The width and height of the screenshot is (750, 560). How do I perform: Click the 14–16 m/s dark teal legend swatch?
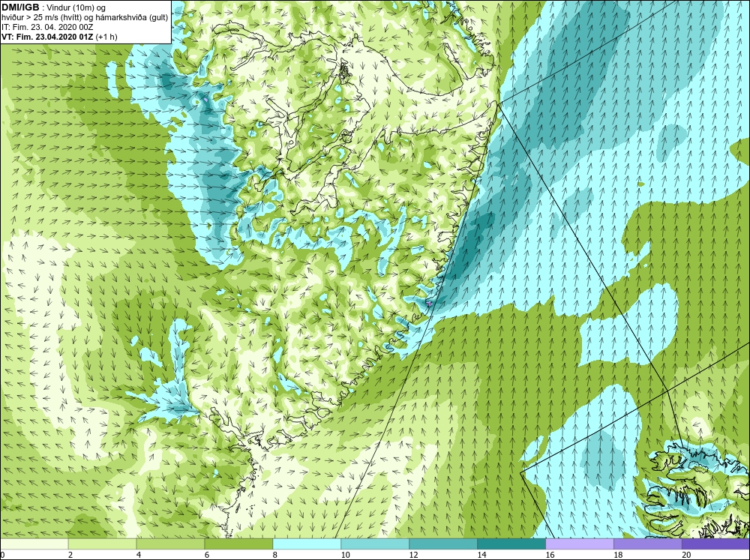[x=511, y=544]
